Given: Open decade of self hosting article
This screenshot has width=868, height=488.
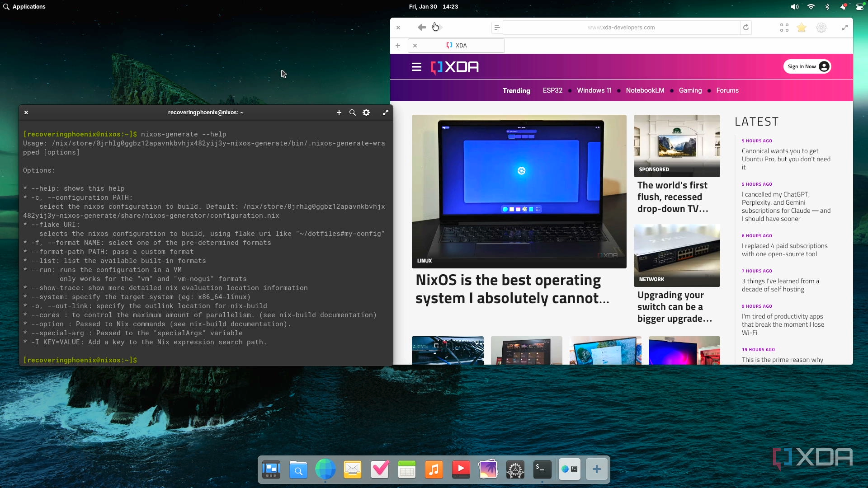Looking at the screenshot, I should point(780,285).
